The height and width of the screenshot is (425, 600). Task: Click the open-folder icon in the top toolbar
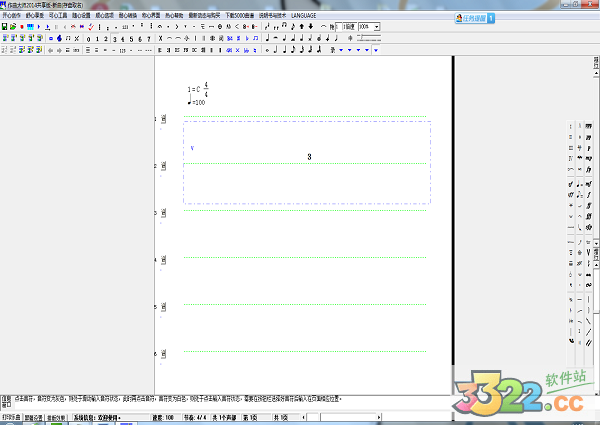click(13, 27)
